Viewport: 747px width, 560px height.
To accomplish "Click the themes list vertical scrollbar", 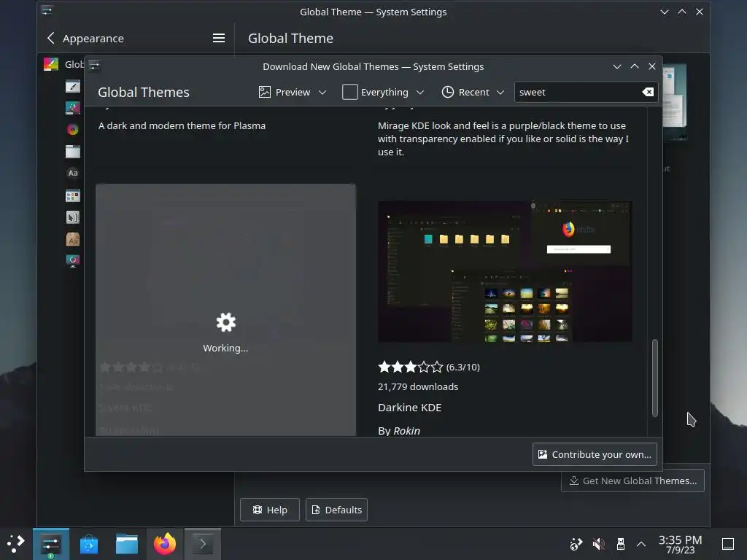I will (655, 378).
